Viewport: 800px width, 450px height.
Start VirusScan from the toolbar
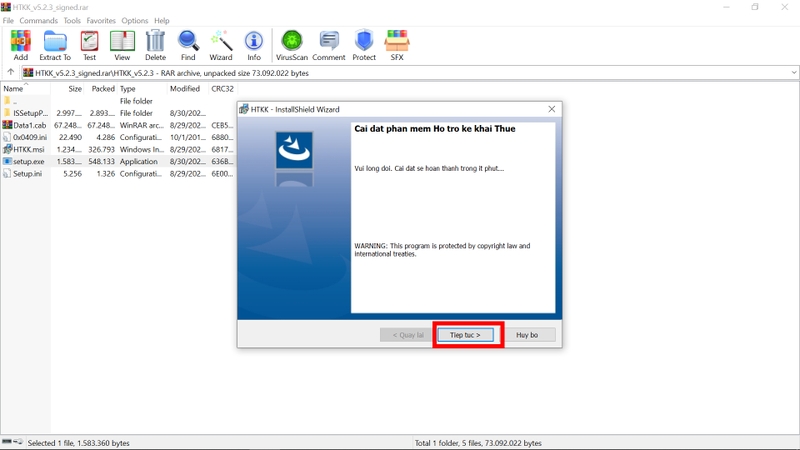pos(292,45)
